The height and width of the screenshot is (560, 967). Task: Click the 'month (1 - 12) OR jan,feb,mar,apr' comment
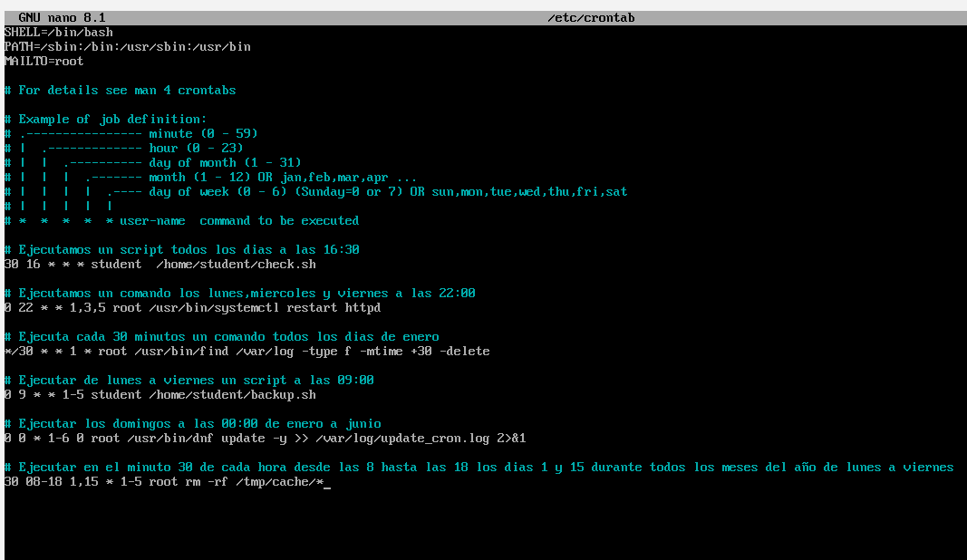click(x=210, y=177)
